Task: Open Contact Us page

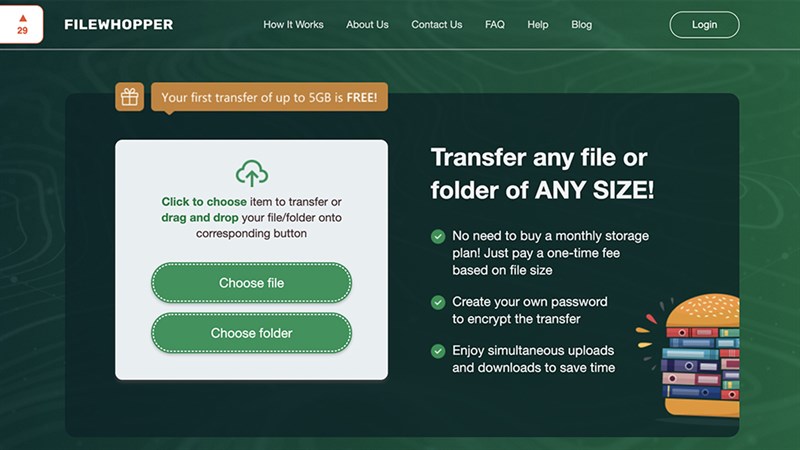Action: pos(437,24)
